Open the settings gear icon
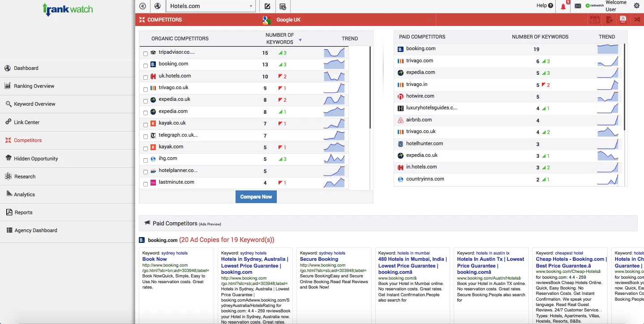Screen dimensions: 644x324 coord(637,6)
